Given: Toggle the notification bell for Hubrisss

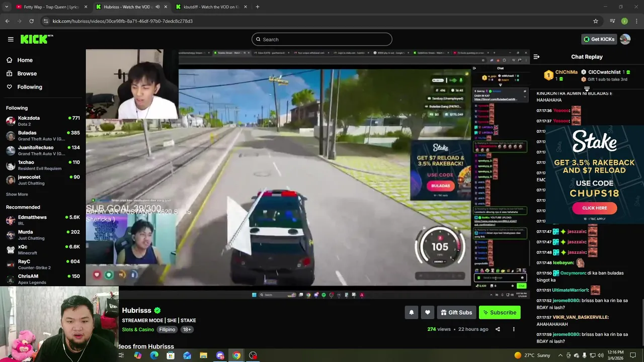Looking at the screenshot, I should (411, 312).
